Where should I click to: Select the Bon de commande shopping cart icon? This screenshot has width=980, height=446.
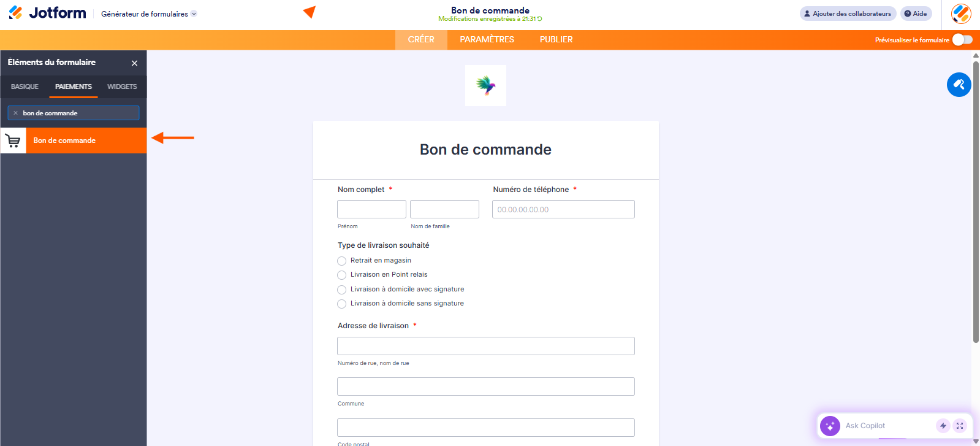pyautogui.click(x=13, y=140)
